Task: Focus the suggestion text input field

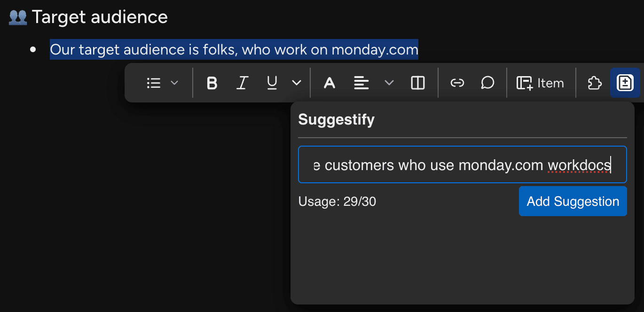Action: click(x=463, y=164)
